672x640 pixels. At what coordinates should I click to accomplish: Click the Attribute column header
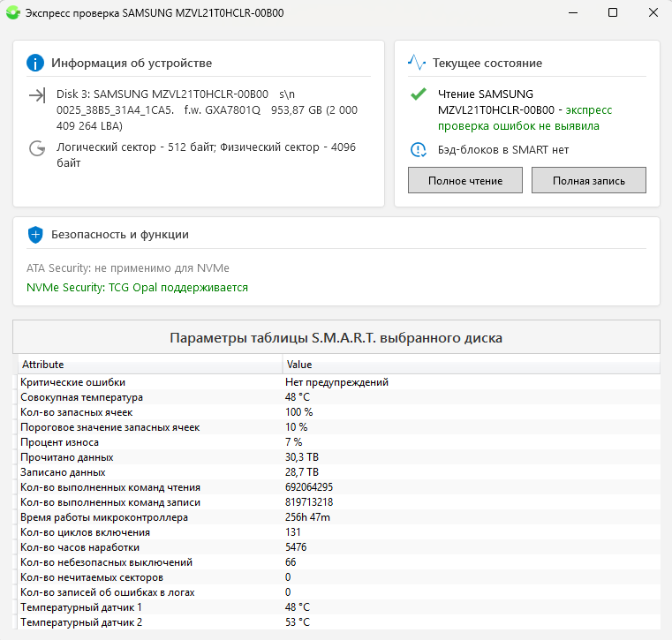click(150, 364)
